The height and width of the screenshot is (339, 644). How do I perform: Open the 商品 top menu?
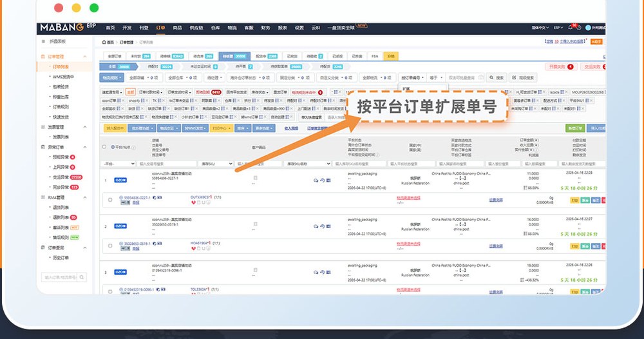177,28
